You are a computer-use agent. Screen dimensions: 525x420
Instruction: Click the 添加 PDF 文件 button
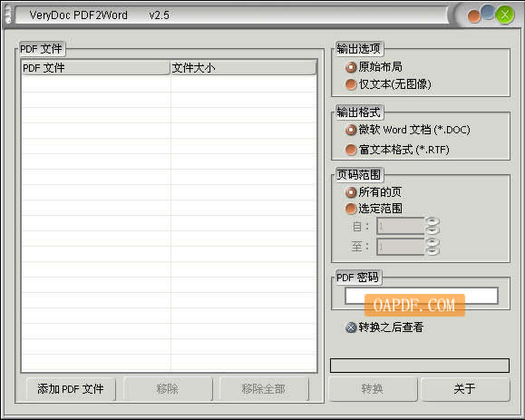pos(71,389)
